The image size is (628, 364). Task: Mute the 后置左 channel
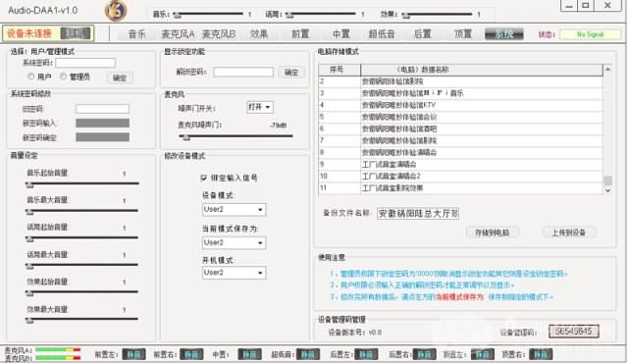pos(366,354)
